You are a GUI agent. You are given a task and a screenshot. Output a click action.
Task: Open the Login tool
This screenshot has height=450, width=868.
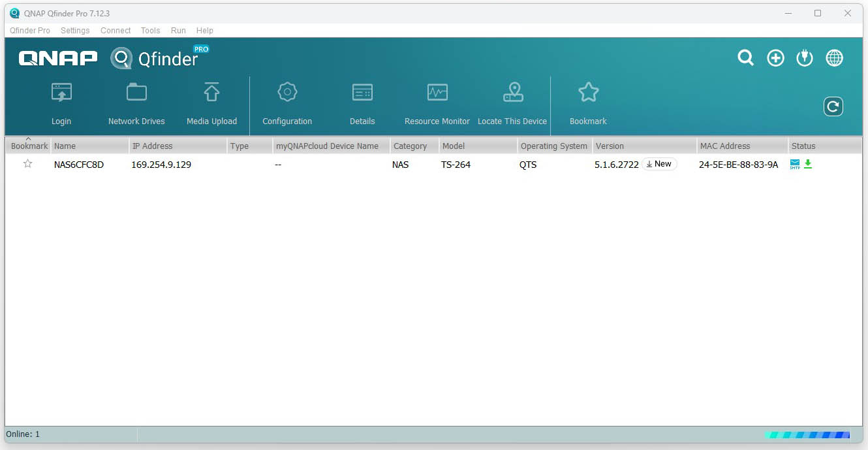point(61,103)
